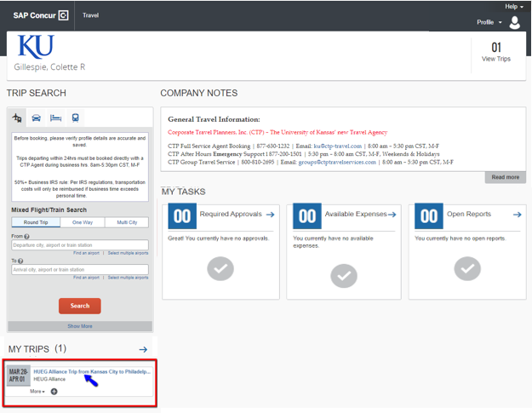
Task: Click the KU university logo
Action: point(36,47)
